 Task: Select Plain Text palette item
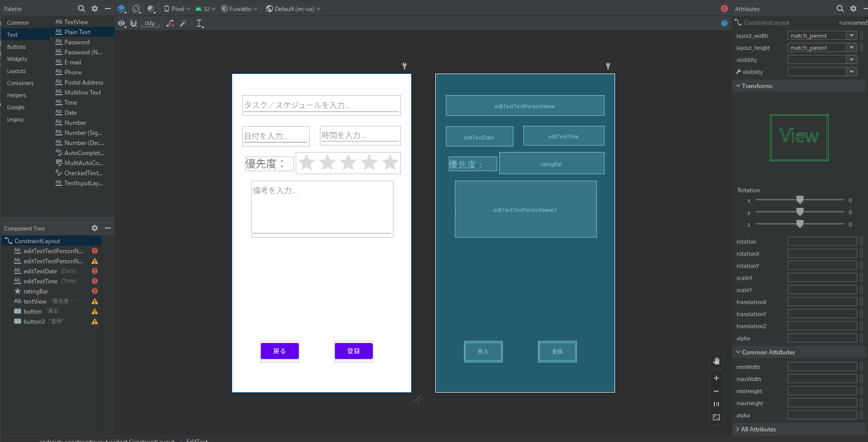83,32
